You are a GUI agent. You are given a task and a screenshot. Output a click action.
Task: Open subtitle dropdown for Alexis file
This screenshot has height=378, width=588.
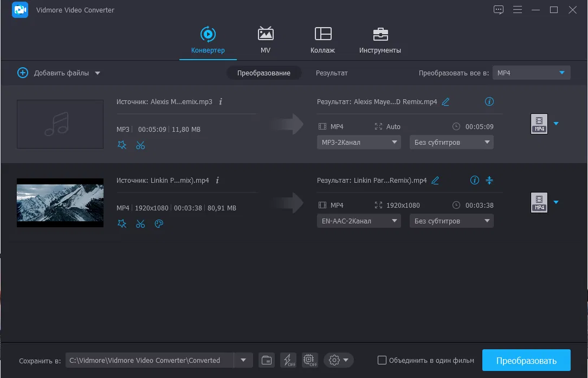451,142
